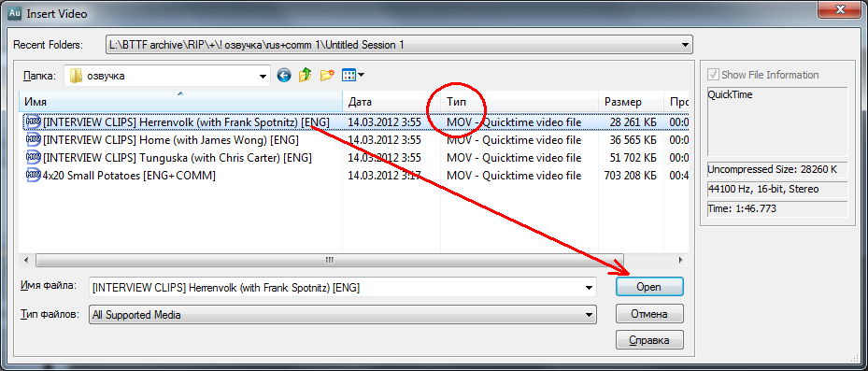Open view menu dropdown arrow
The height and width of the screenshot is (371, 868).
coord(361,76)
